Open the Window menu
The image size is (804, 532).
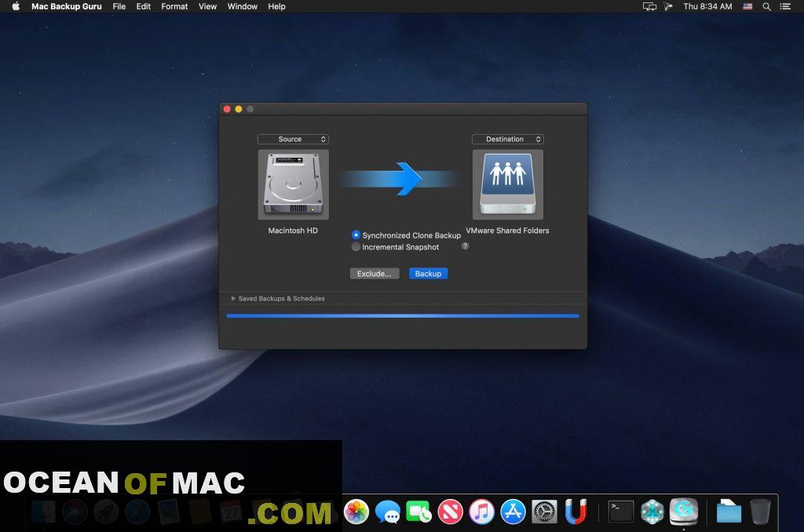point(242,6)
